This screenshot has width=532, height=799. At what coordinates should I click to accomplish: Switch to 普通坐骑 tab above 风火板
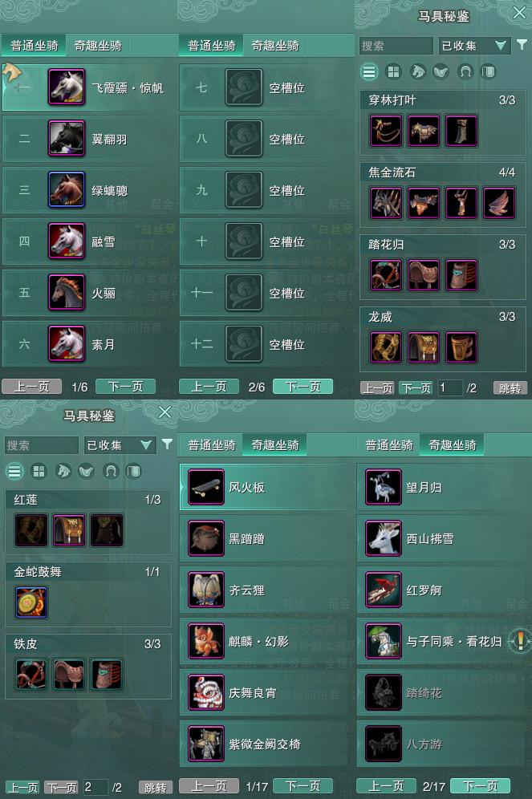(x=211, y=445)
